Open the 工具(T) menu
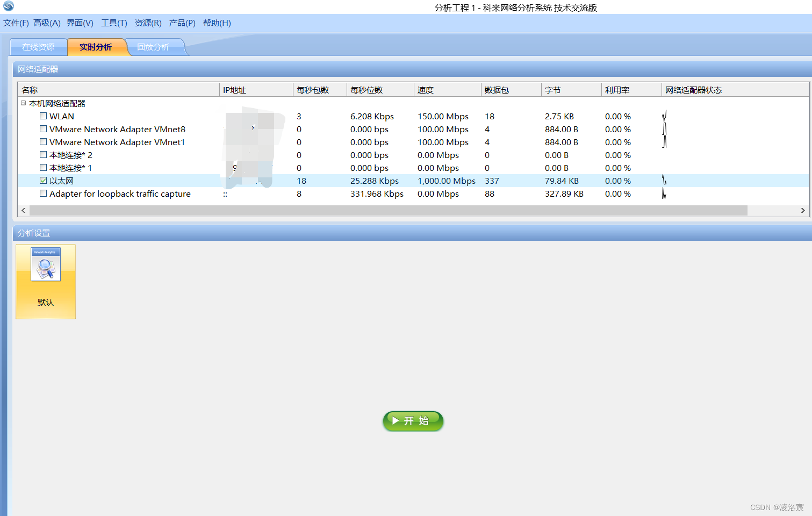Image resolution: width=812 pixels, height=516 pixels. [x=114, y=23]
